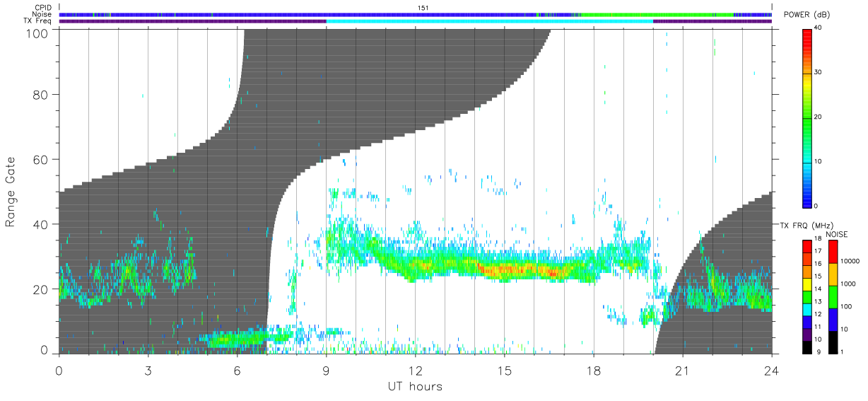Click the x-axis tick label "24"
Viewport: 868px width, 401px height.
[x=771, y=370]
